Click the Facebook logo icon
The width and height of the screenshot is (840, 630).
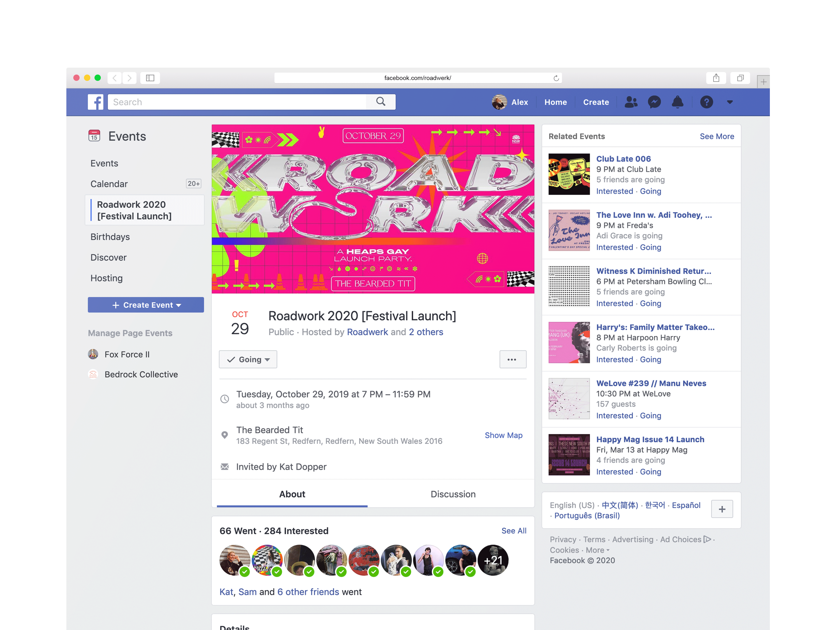(x=95, y=102)
